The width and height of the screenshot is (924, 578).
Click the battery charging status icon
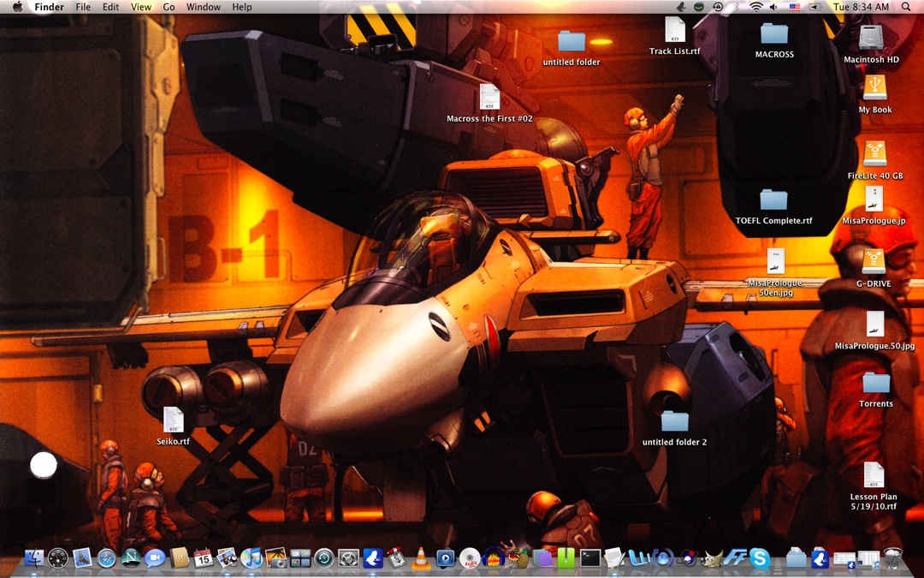click(x=815, y=7)
